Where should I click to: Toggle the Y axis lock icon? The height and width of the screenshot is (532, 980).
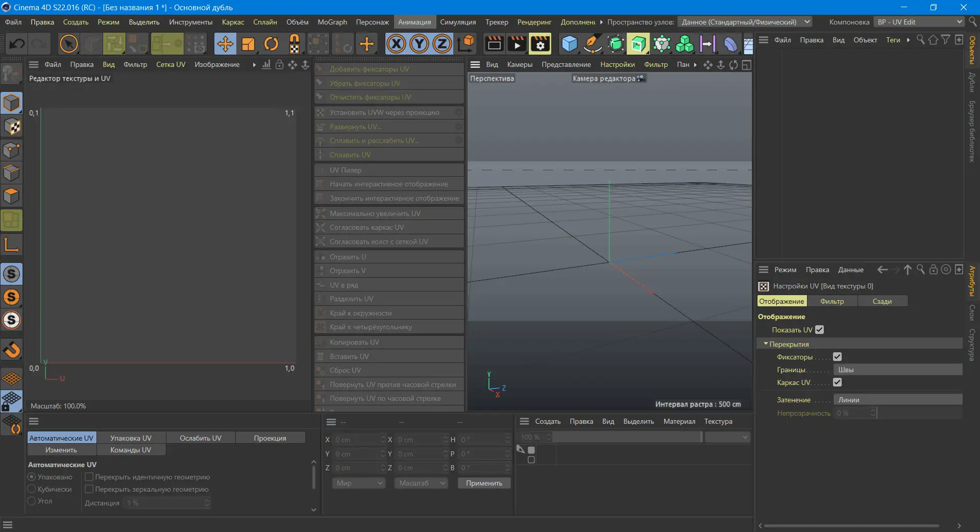point(419,44)
